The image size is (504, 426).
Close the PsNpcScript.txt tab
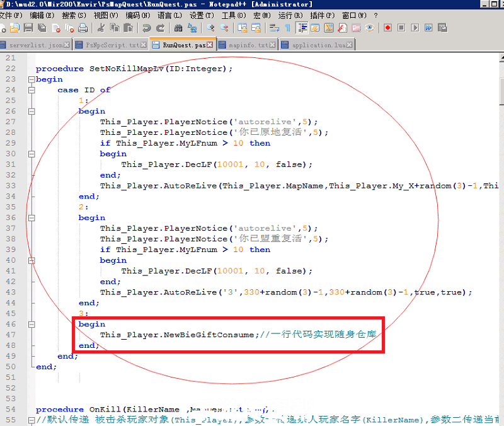pos(144,45)
